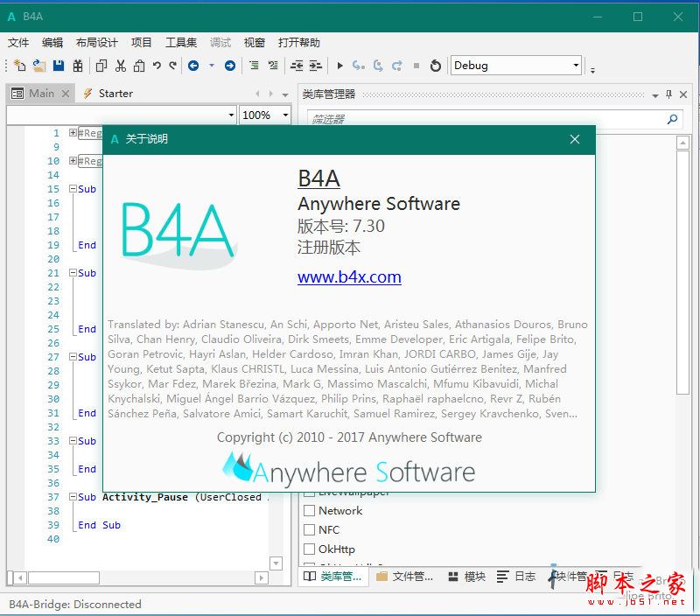Switch to the 文件管... bottom tab
Screen dimensions: 700x616
405,577
